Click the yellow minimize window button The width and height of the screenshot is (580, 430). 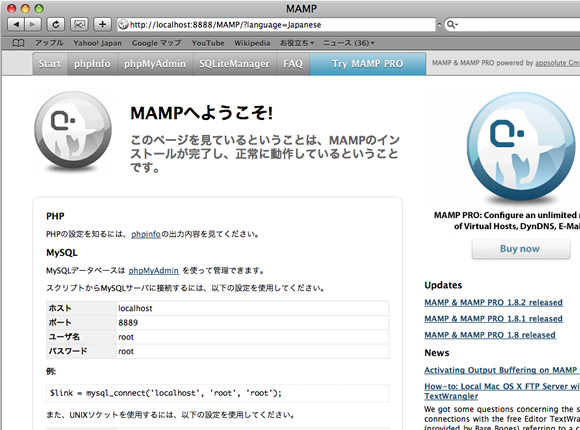click(25, 9)
